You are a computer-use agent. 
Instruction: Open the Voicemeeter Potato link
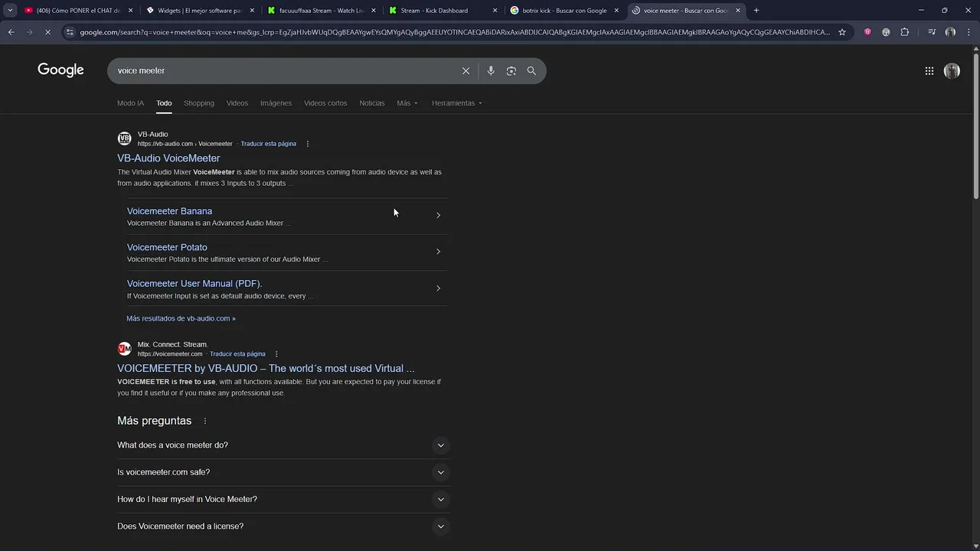pos(167,247)
